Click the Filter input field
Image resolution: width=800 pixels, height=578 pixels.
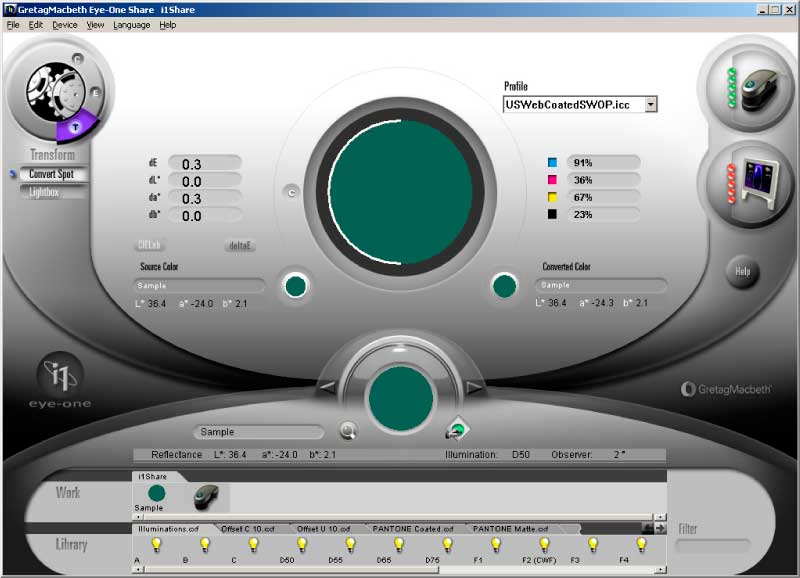pos(712,546)
